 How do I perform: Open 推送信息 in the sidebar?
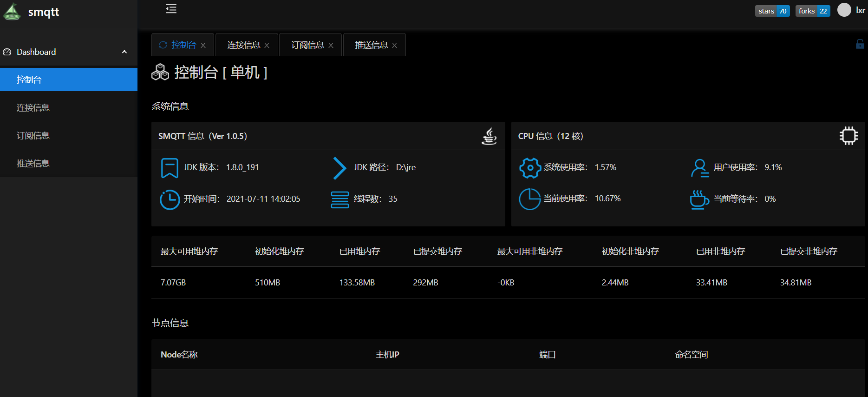[33, 164]
